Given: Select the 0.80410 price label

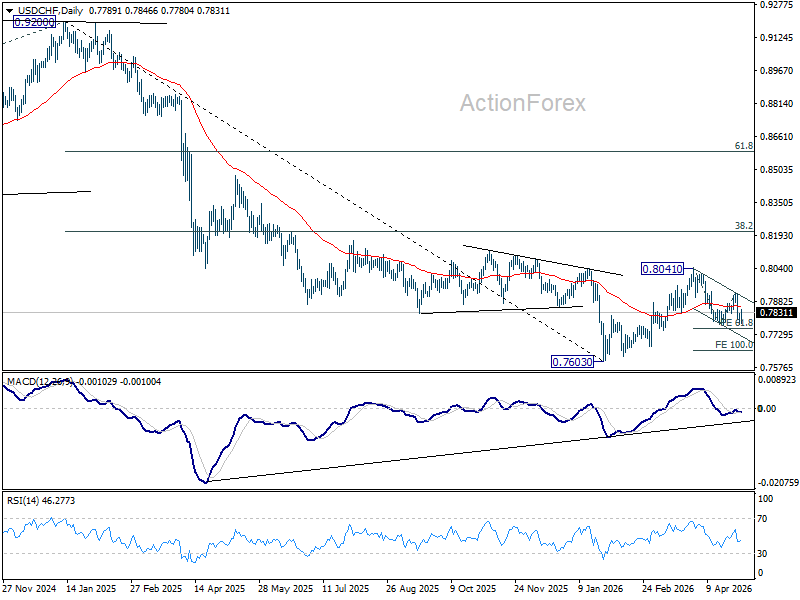Looking at the screenshot, I should [662, 269].
